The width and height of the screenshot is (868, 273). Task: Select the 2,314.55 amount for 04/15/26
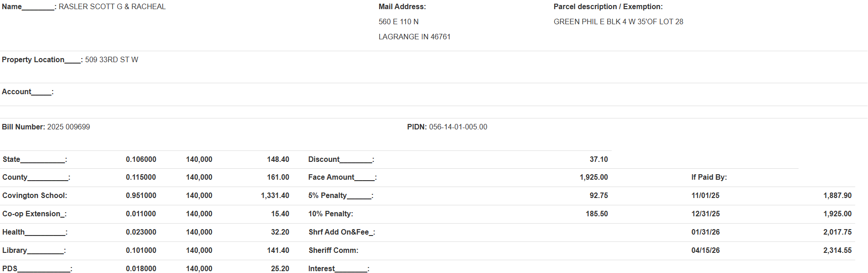pos(837,251)
